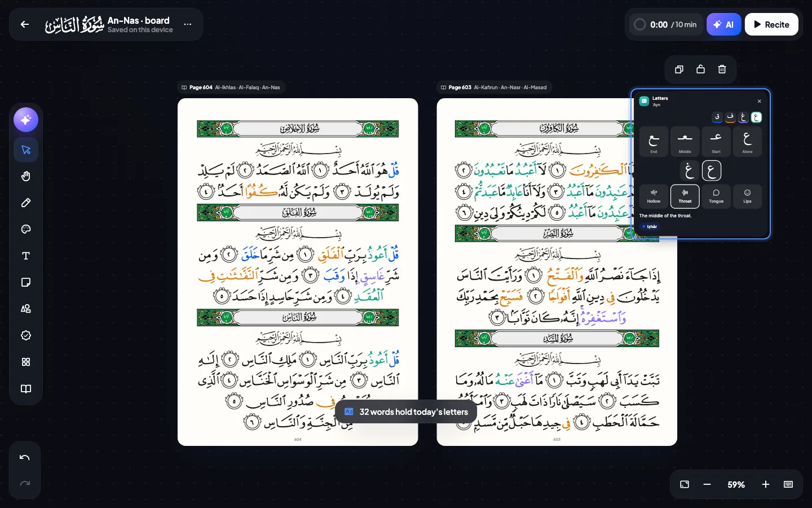Image resolution: width=812 pixels, height=508 pixels.
Task: Select the Qaf letter chip
Action: click(x=717, y=117)
